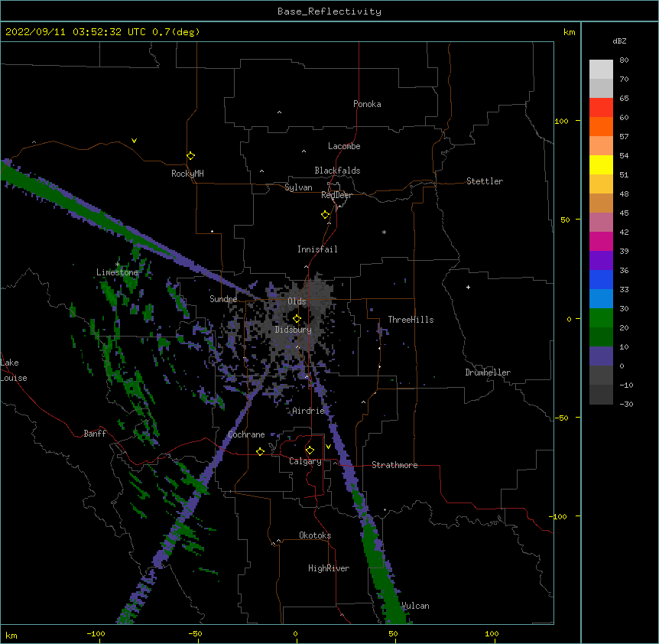
Task: Click the white plus marker north of Drumheller
Action: click(x=468, y=287)
